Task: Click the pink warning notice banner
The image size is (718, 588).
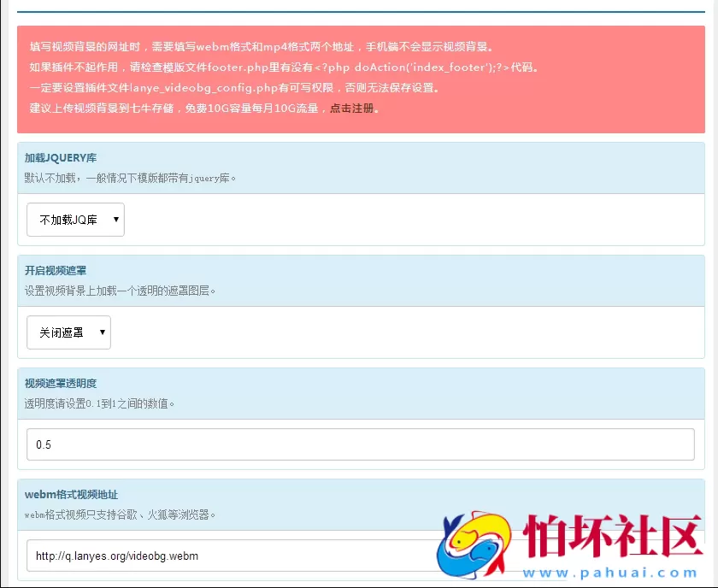Action: pyautogui.click(x=359, y=81)
